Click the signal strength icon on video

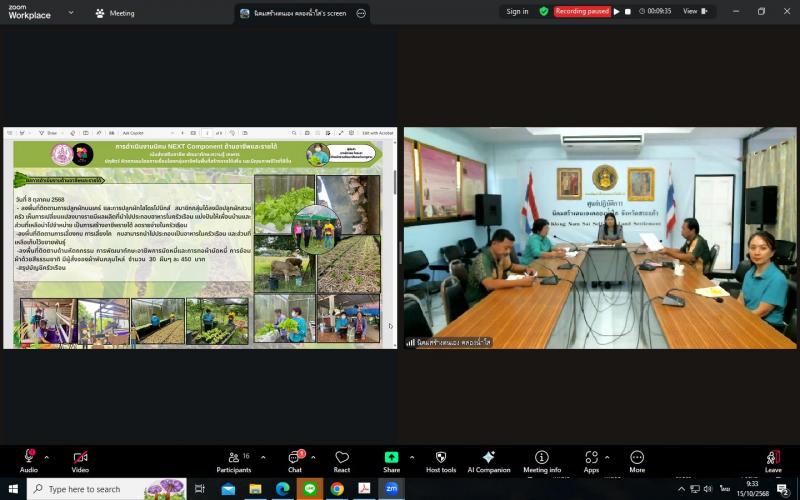[410, 342]
